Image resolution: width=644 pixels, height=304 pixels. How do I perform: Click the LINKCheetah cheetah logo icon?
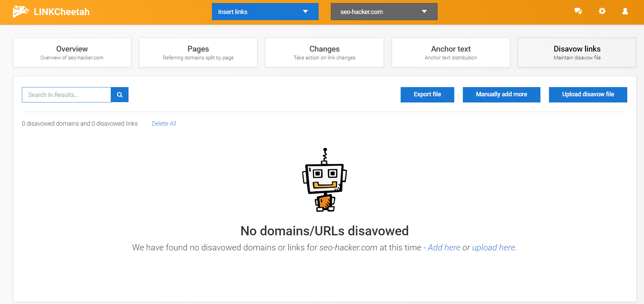click(21, 12)
